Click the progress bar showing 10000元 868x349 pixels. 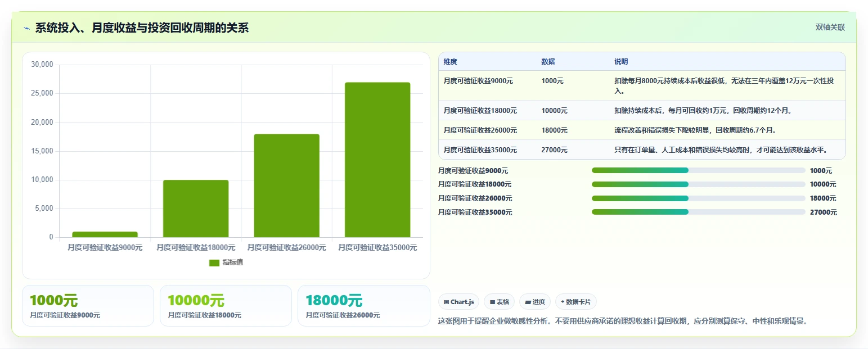pos(699,184)
